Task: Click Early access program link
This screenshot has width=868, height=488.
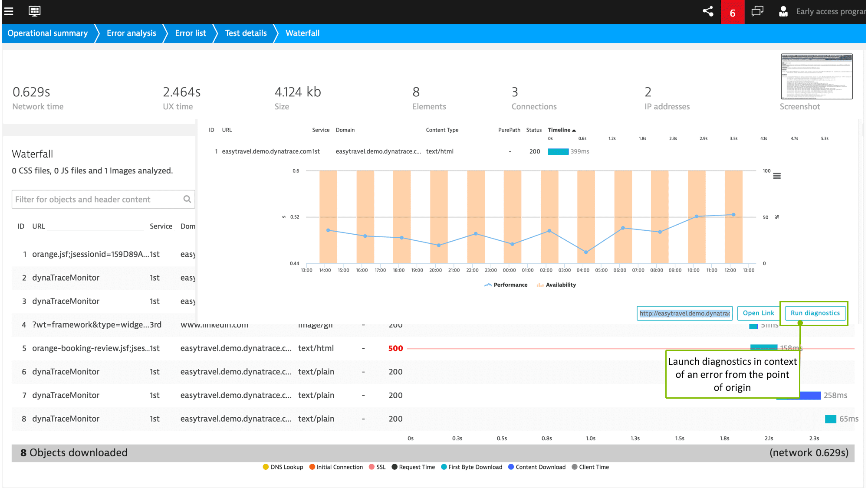Action: pyautogui.click(x=831, y=12)
